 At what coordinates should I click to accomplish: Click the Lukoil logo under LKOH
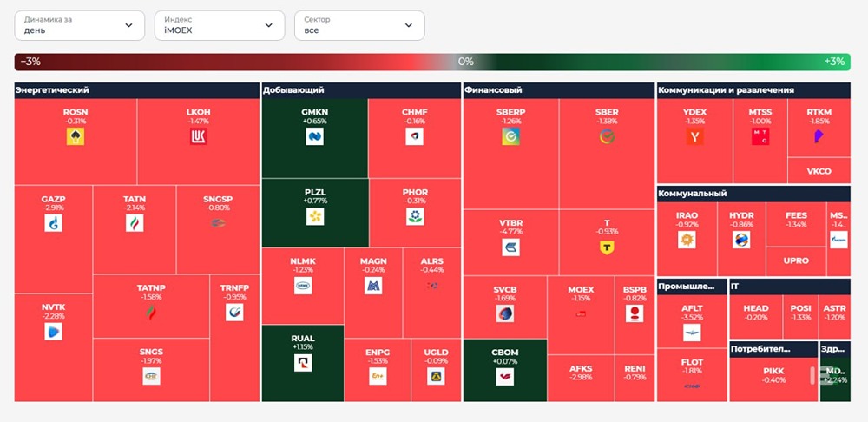(198, 136)
